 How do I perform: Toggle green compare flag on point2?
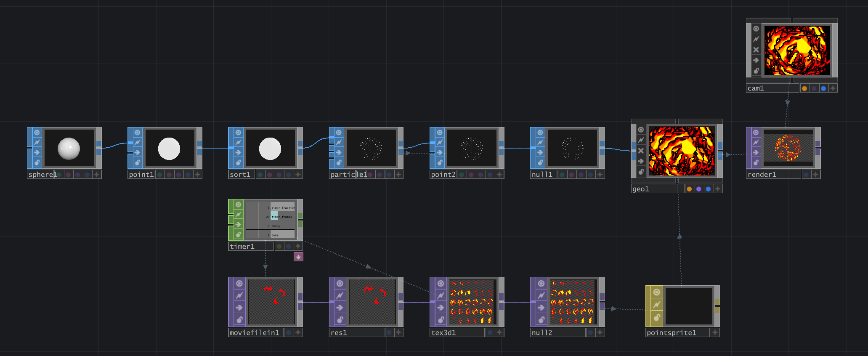point(462,174)
